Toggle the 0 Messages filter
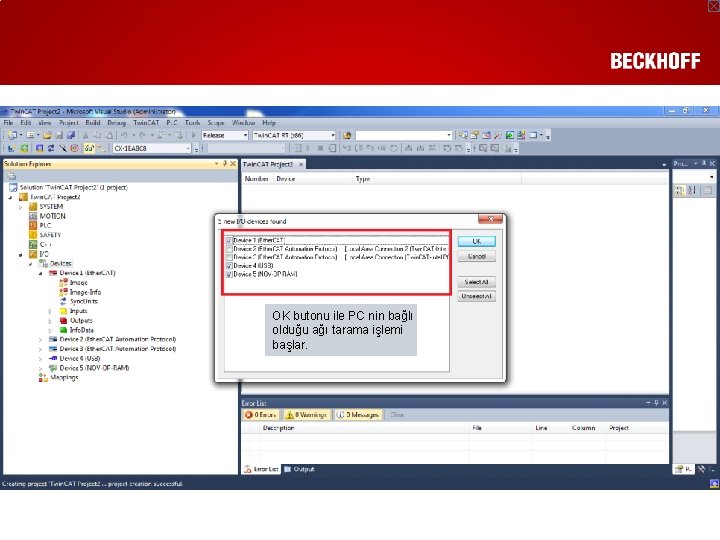The height and width of the screenshot is (540, 720). 358,415
